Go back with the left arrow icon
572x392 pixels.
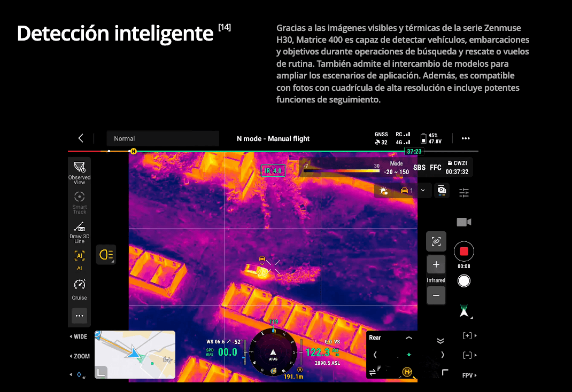pyautogui.click(x=81, y=138)
